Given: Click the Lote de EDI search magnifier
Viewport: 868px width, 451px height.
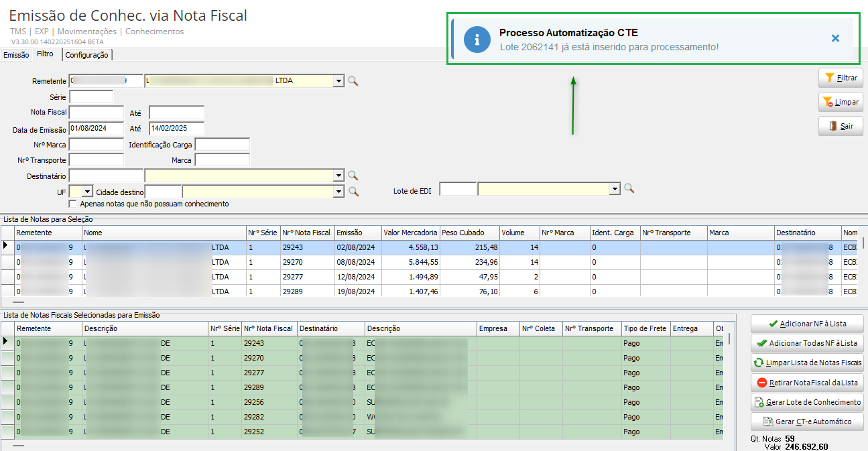Looking at the screenshot, I should (629, 189).
